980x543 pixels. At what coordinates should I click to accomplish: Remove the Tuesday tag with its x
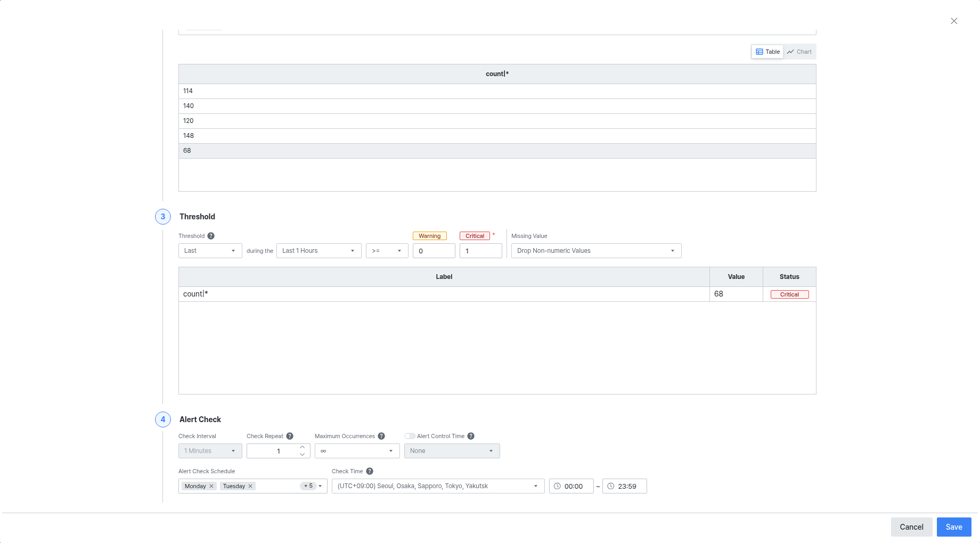click(x=250, y=486)
